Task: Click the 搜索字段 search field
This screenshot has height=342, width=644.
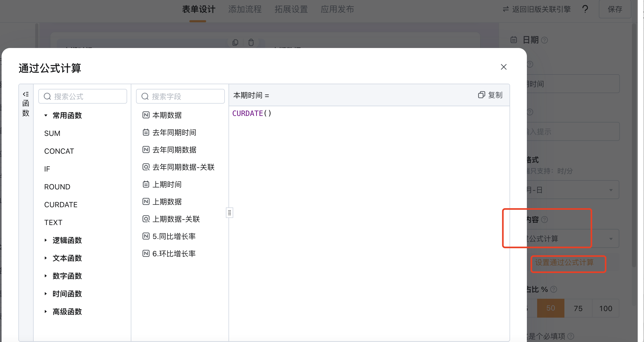Action: (180, 96)
